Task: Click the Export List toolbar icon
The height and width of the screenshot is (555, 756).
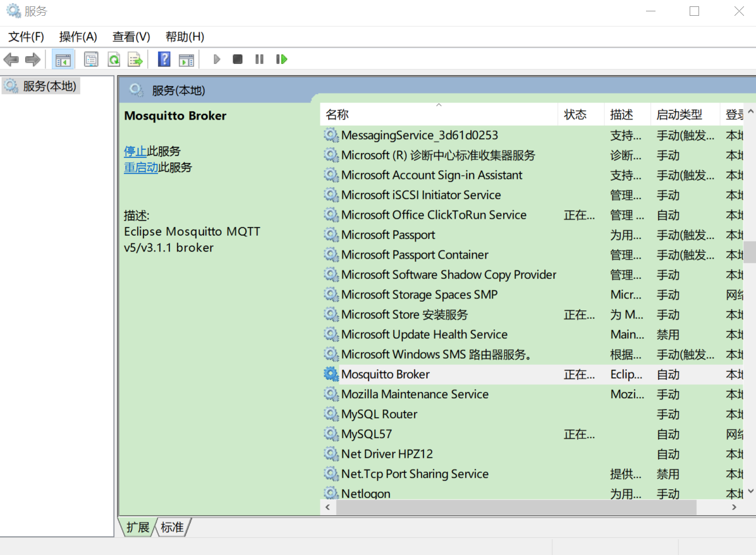Action: pyautogui.click(x=135, y=59)
